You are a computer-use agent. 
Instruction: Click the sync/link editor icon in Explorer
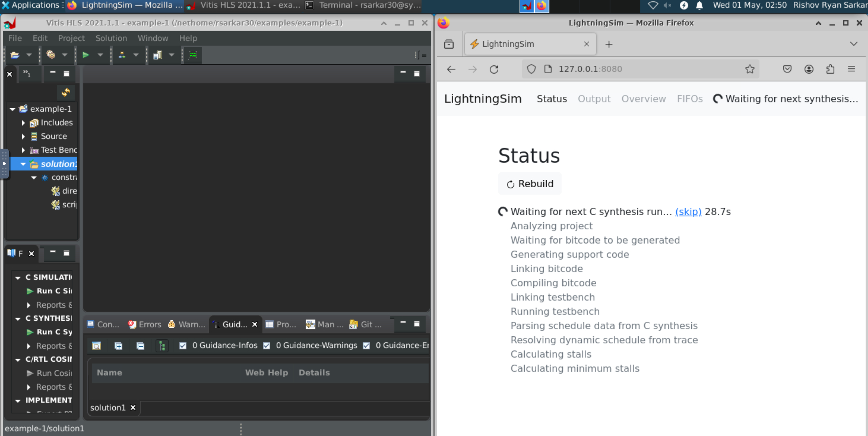(x=66, y=92)
